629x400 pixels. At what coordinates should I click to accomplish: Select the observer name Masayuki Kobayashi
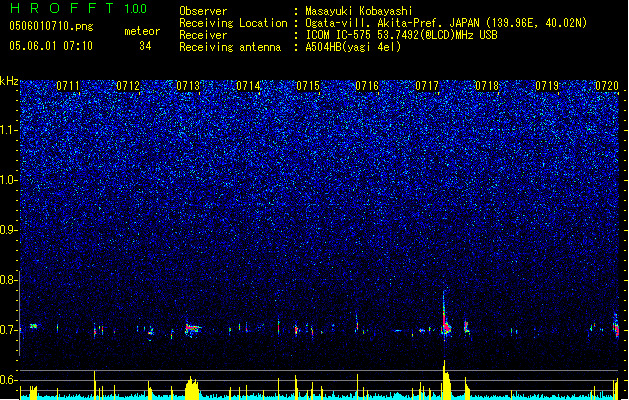(x=359, y=11)
